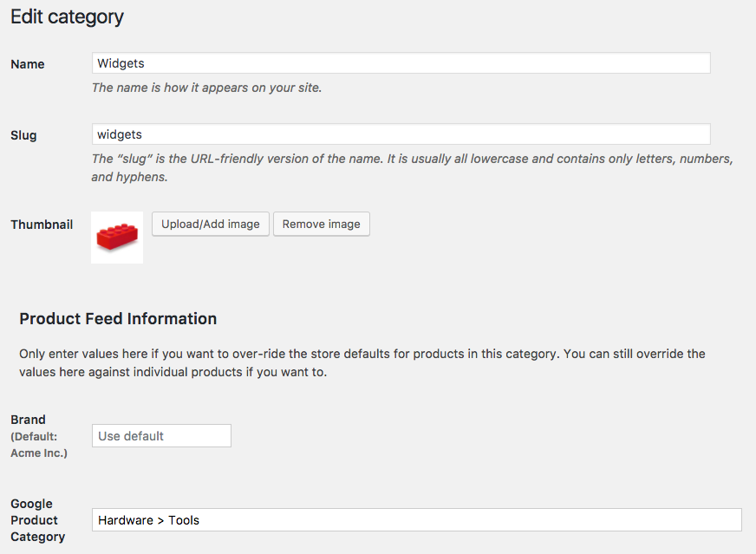Image resolution: width=756 pixels, height=554 pixels.
Task: Click the Slug field label
Action: click(x=23, y=134)
